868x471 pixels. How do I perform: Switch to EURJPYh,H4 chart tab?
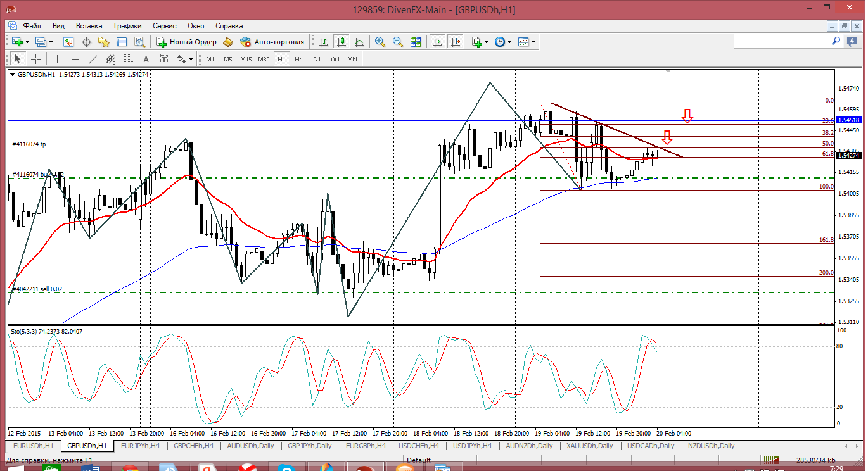pyautogui.click(x=139, y=446)
